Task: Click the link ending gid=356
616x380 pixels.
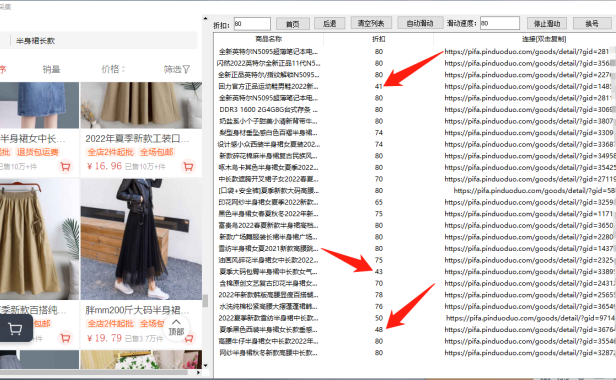Action: (x=528, y=63)
